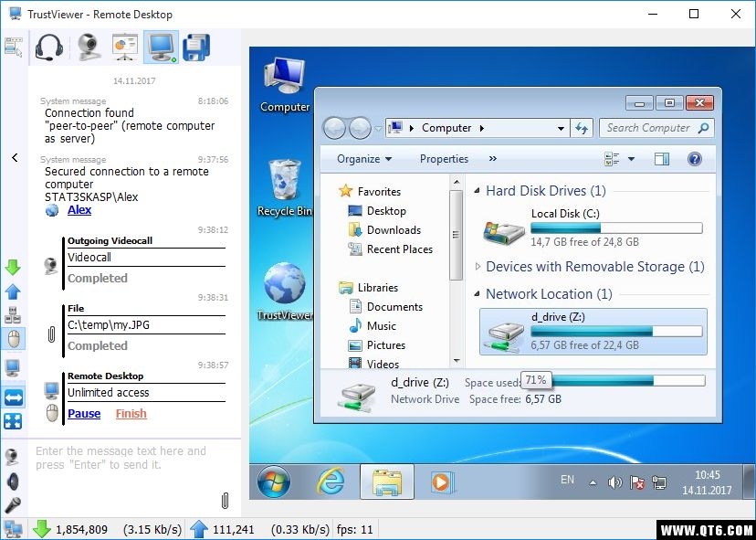Click the monitor view sidebar icon
This screenshot has height=540, width=756.
(x=13, y=368)
